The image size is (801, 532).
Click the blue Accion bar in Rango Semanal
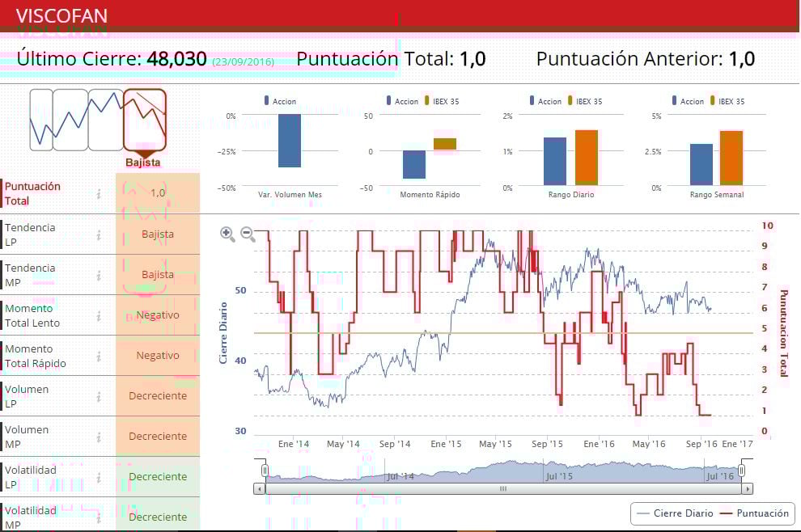click(x=701, y=164)
